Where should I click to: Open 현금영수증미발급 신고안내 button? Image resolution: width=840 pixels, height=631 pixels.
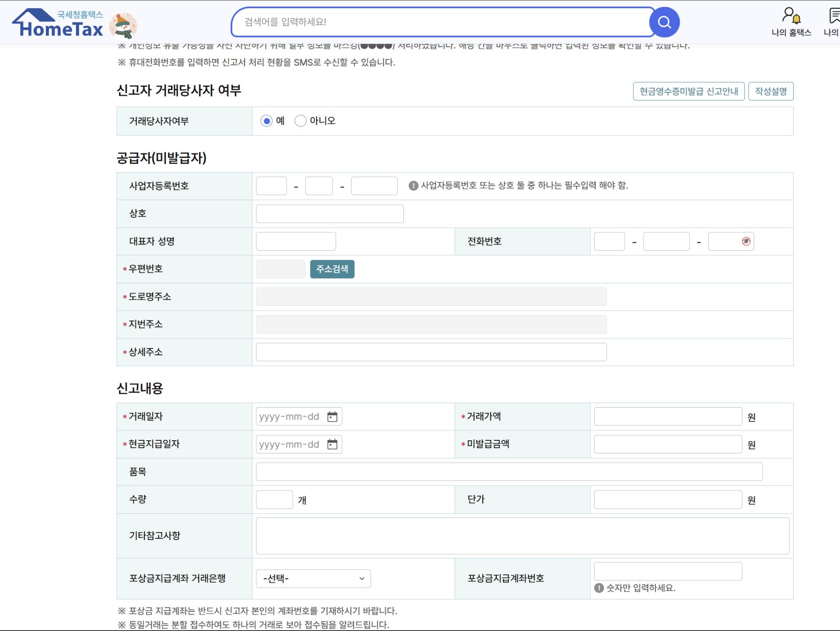689,91
